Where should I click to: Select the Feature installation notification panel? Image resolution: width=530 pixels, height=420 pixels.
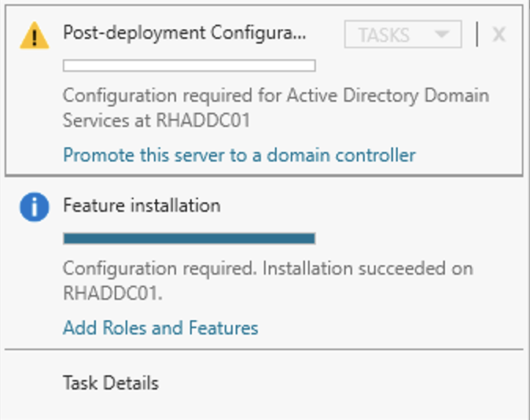(264, 263)
